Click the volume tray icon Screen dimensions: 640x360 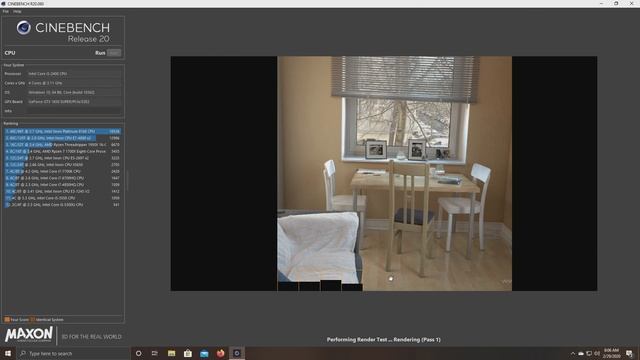pyautogui.click(x=597, y=353)
